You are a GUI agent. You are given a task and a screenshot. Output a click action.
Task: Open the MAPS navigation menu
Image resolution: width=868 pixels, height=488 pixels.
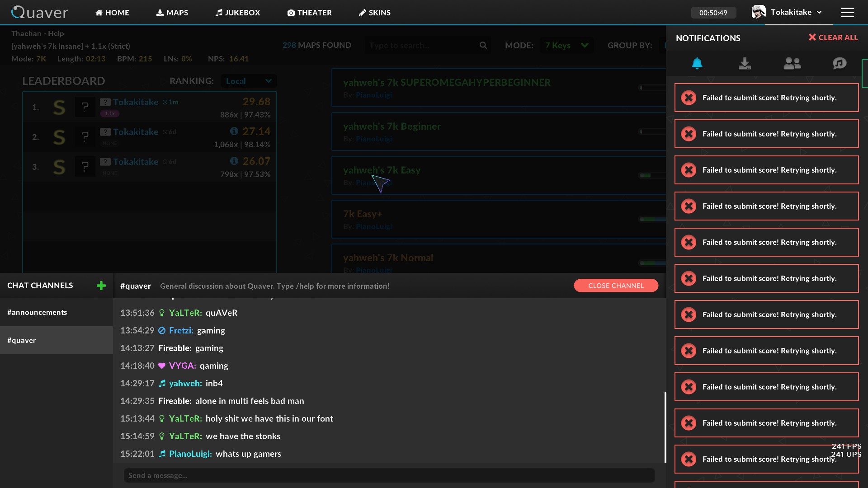pos(172,13)
